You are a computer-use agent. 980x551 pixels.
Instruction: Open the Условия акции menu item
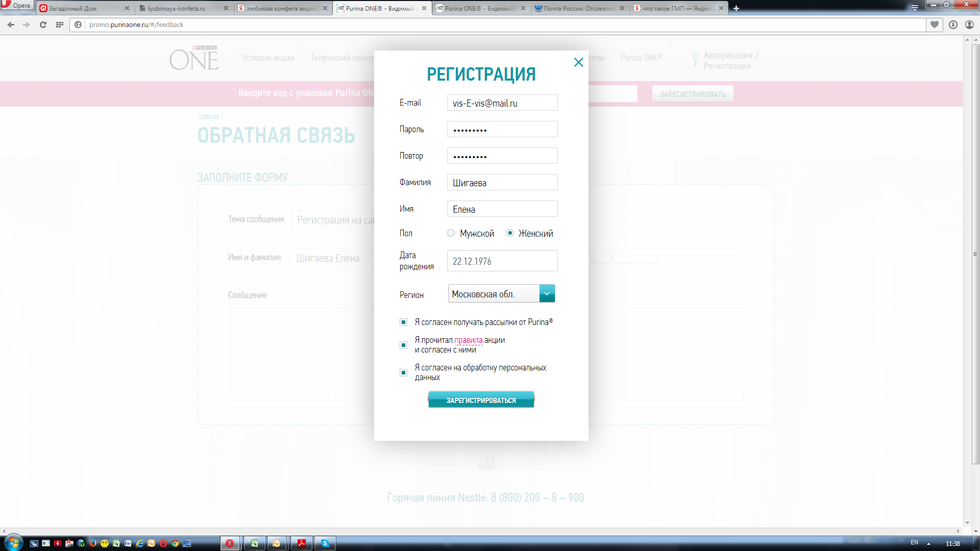(268, 58)
